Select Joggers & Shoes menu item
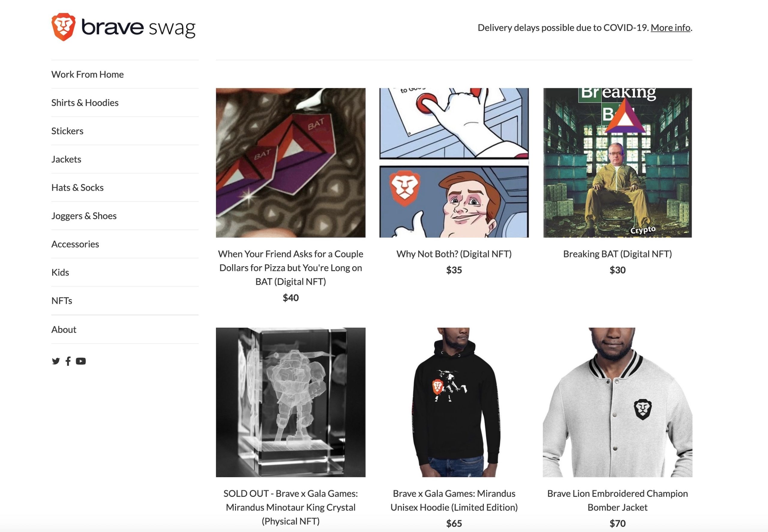This screenshot has height=532, width=768. point(84,216)
